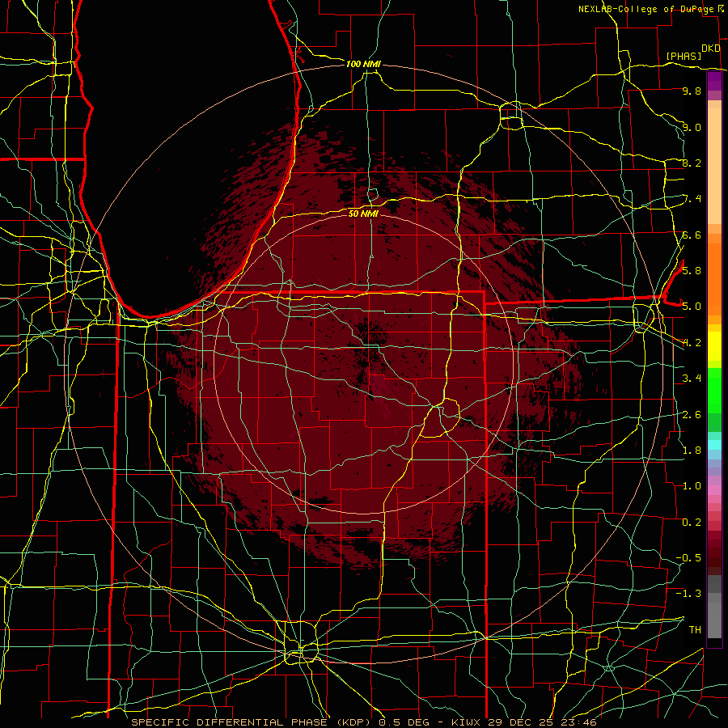Click the cyan color band on the scale

714,444
